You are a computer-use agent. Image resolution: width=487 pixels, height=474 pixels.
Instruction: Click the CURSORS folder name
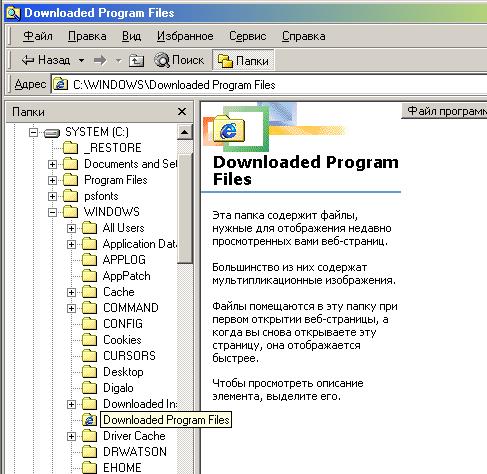[129, 356]
